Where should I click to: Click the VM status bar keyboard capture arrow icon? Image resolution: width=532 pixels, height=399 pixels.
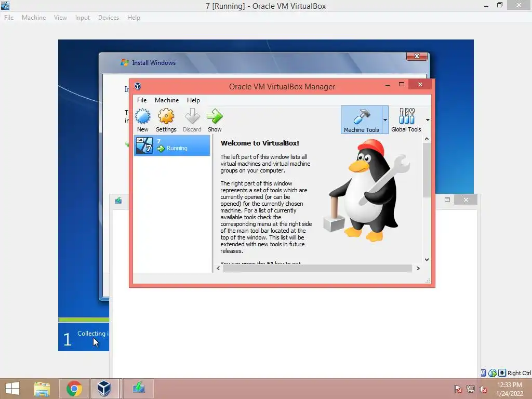coord(502,373)
